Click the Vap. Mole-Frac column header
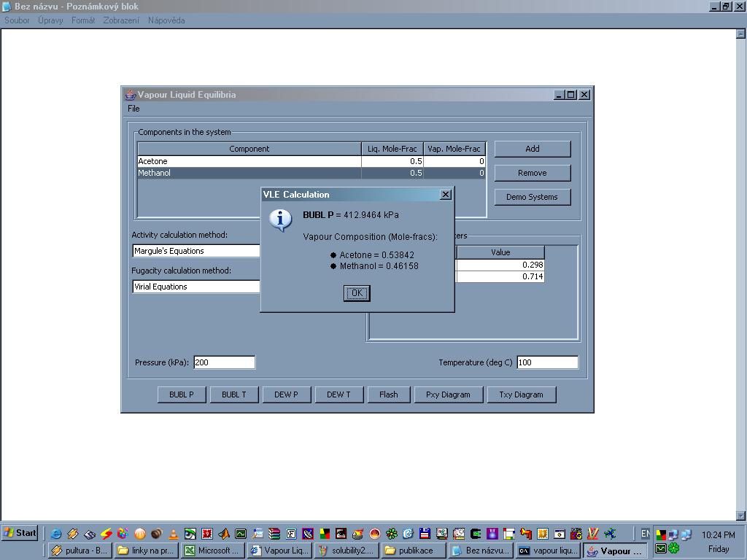 pos(454,149)
